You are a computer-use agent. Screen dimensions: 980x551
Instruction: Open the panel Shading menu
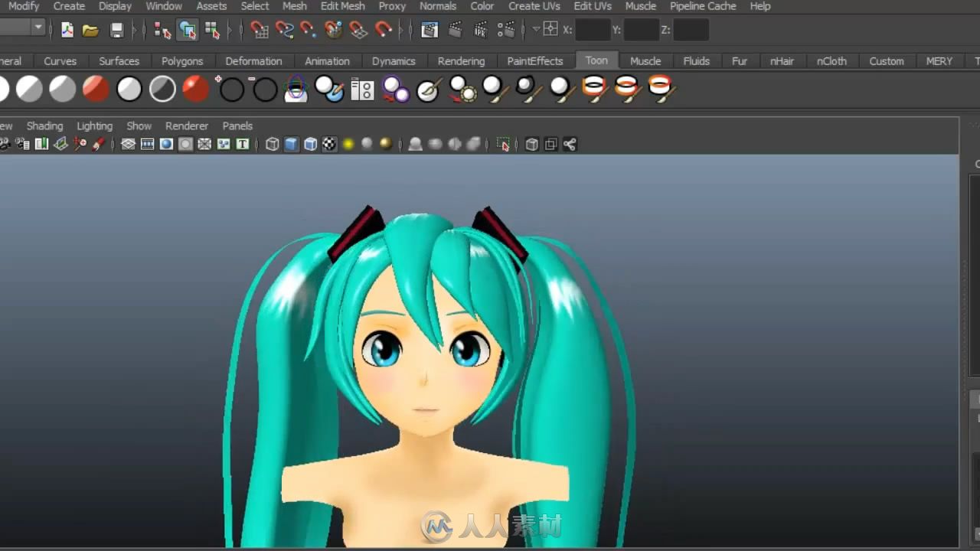[x=44, y=126]
